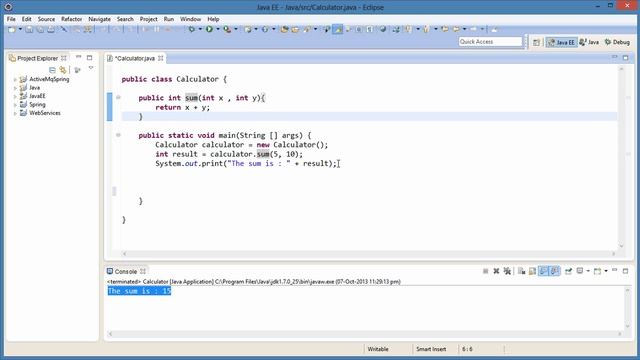Click the Clear Console icon
Screen dimensions: 640x360
(522, 271)
